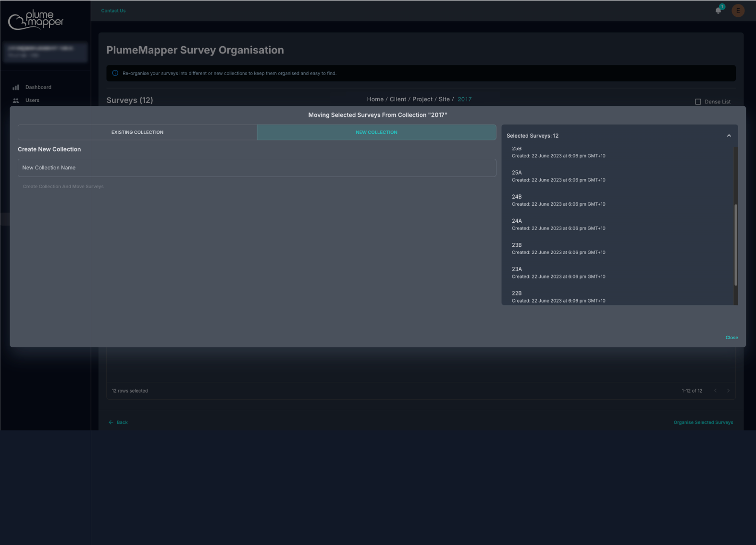Go to previous page chevron
The image size is (756, 545).
tap(715, 391)
